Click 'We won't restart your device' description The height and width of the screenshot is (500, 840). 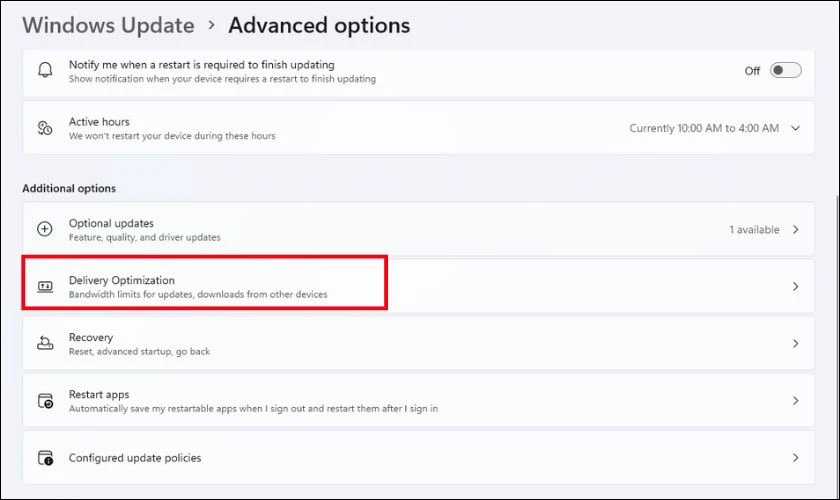click(x=172, y=136)
